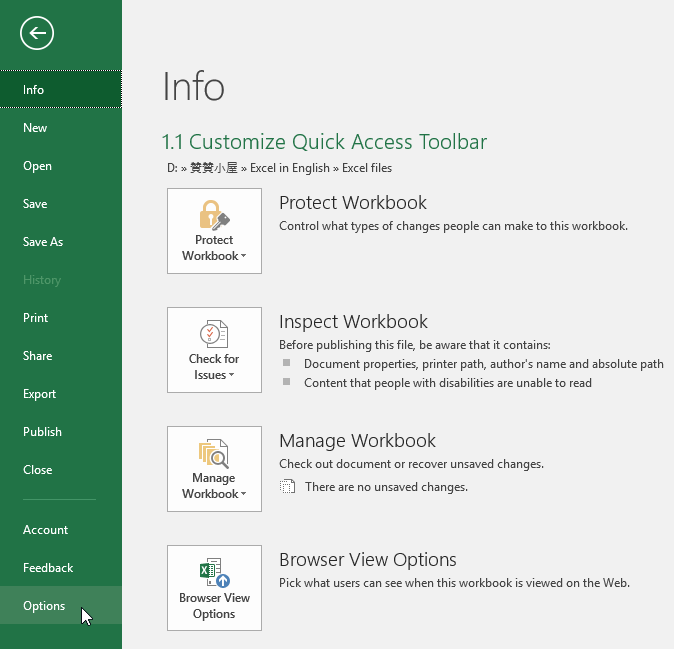This screenshot has width=674, height=649.
Task: Open the New page
Action: (x=61, y=128)
